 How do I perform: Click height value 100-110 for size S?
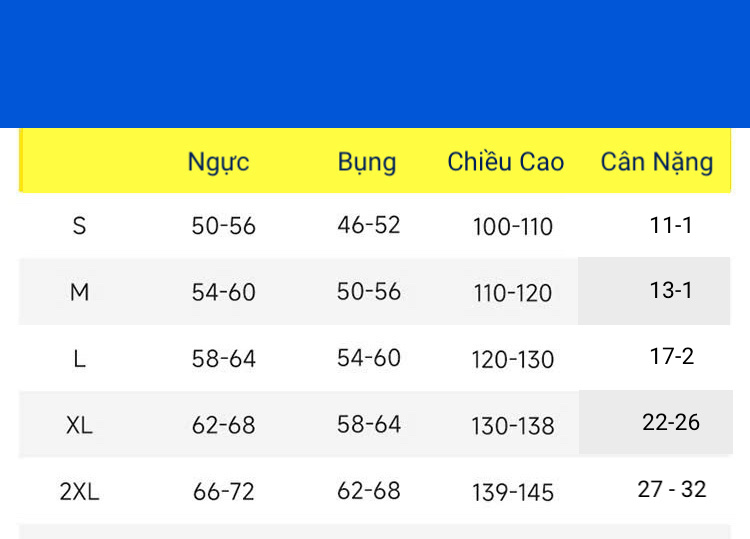(513, 227)
